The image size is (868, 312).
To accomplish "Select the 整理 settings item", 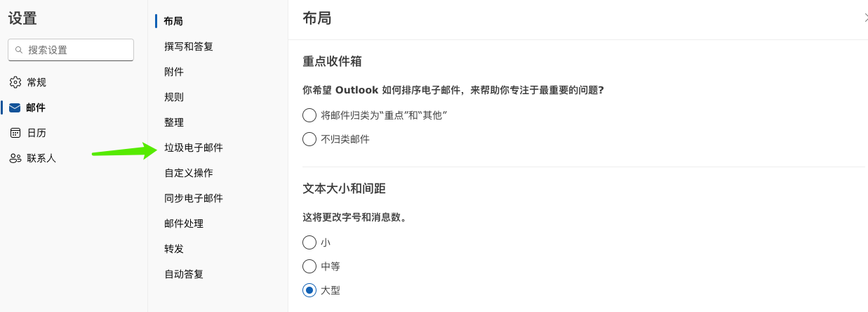I will click(174, 122).
